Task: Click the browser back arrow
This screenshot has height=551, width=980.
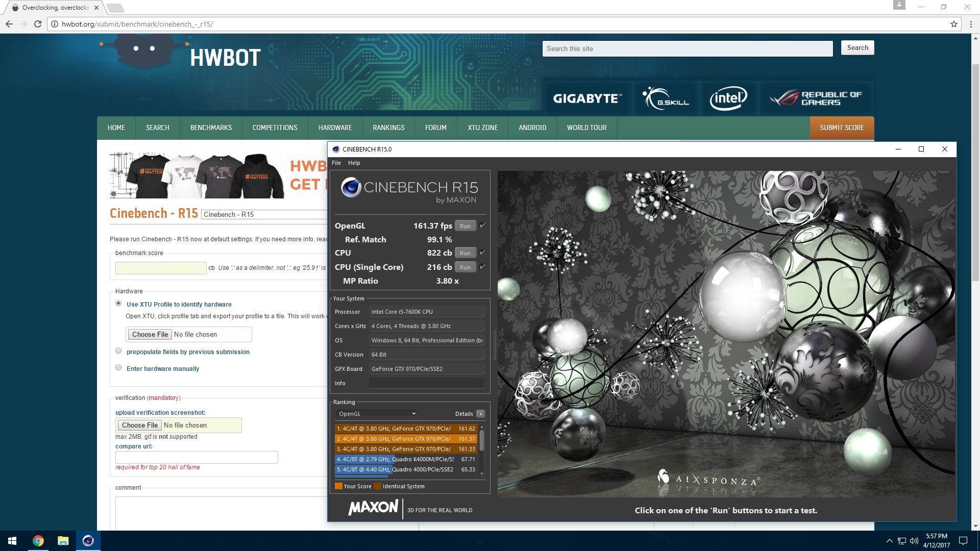Action: 9,24
